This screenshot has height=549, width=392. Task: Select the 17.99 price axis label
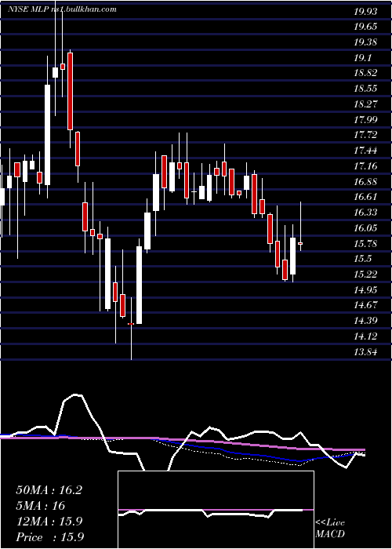coord(365,120)
